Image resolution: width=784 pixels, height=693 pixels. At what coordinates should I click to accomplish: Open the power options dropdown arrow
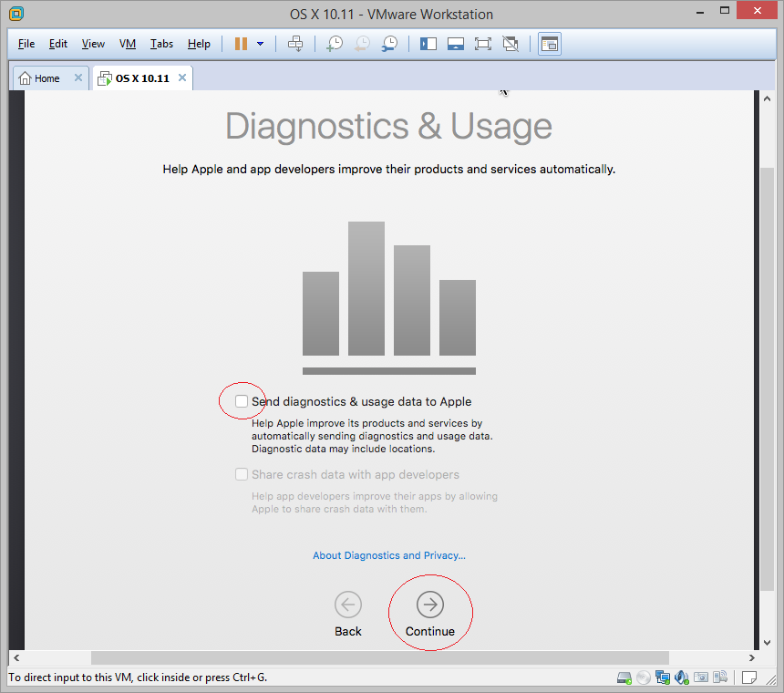click(x=260, y=44)
